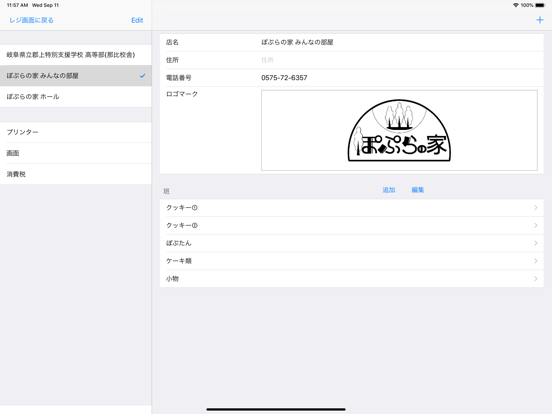
Task: Open 画面 settings
Action: pos(76,153)
